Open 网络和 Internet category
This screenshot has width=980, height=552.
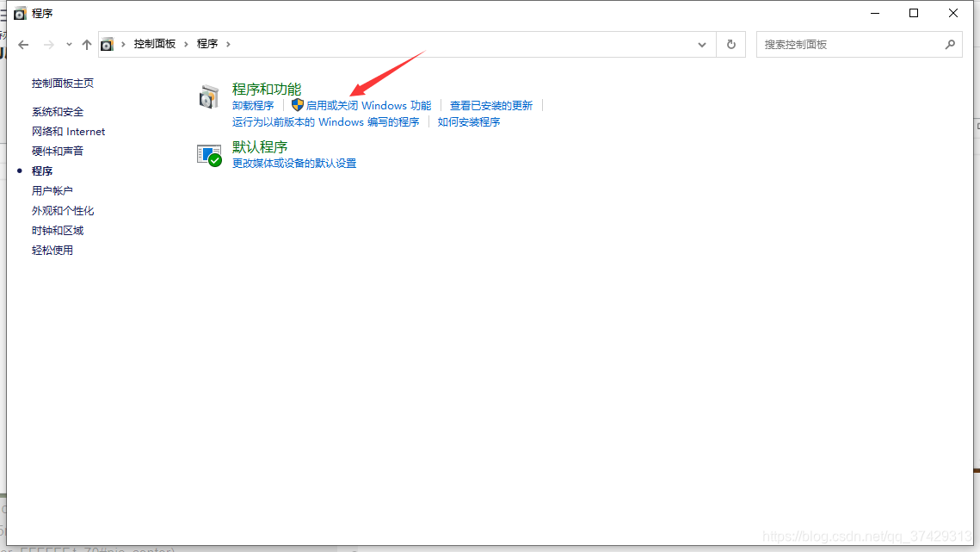68,132
